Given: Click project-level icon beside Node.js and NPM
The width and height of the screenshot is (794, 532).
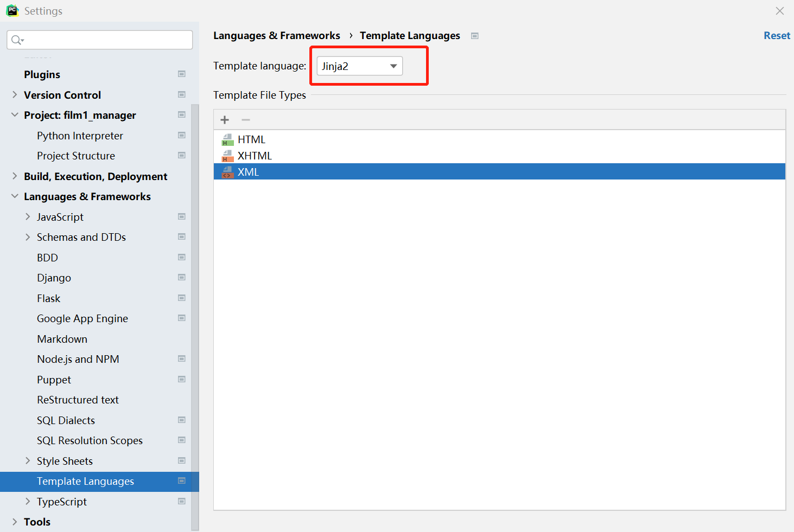Looking at the screenshot, I should click(182, 358).
